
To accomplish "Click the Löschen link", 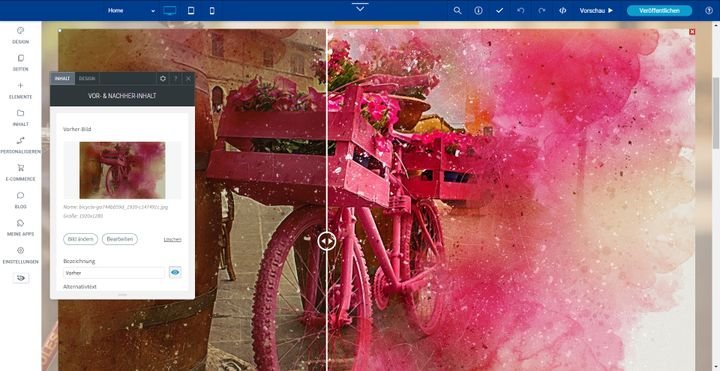I will pyautogui.click(x=173, y=239).
